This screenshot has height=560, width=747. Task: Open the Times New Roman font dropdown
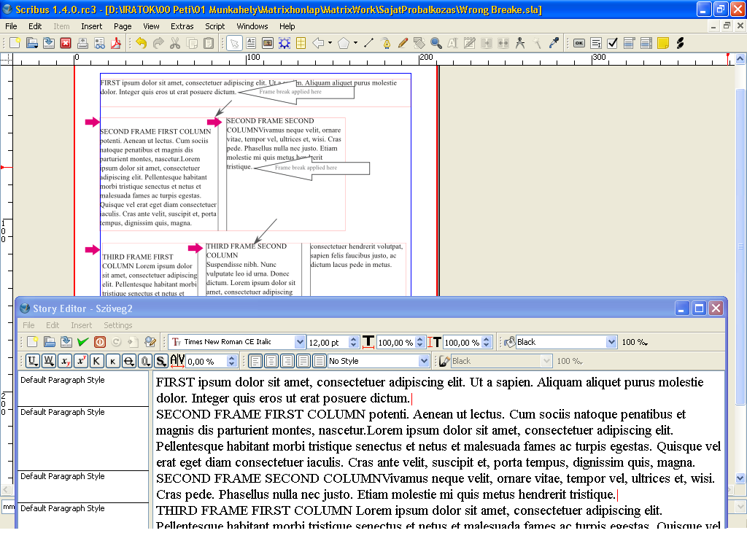click(300, 342)
